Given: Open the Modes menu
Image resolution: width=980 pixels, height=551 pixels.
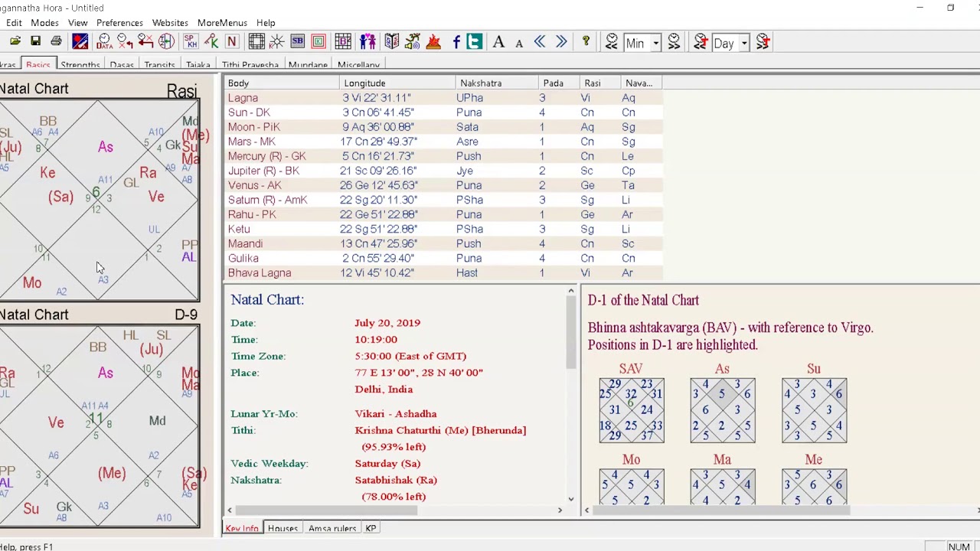Looking at the screenshot, I should [x=44, y=23].
